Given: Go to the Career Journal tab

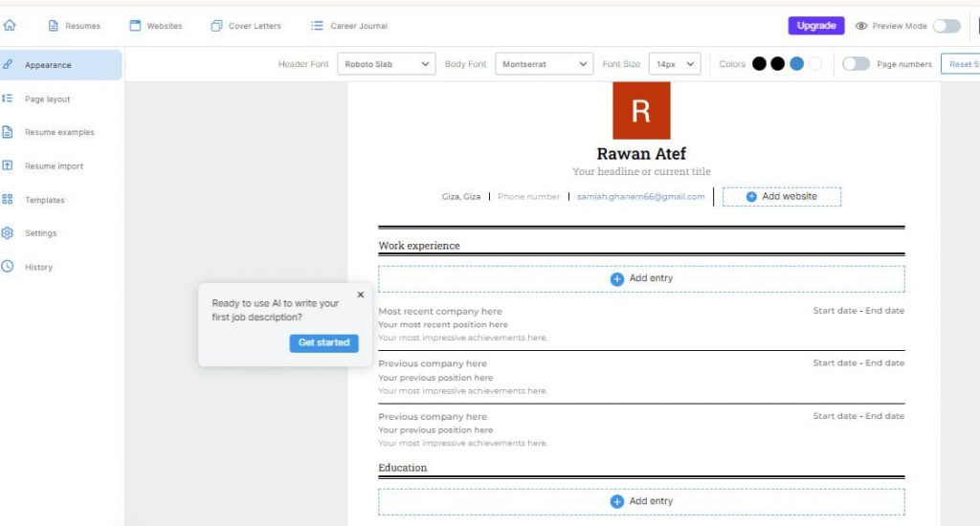Looking at the screenshot, I should point(349,26).
